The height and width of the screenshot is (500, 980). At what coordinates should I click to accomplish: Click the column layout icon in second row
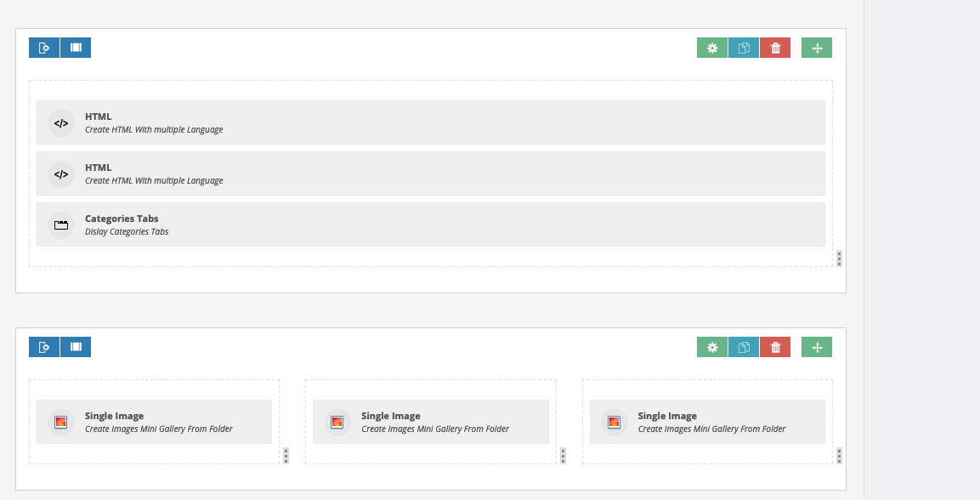pyautogui.click(x=76, y=347)
